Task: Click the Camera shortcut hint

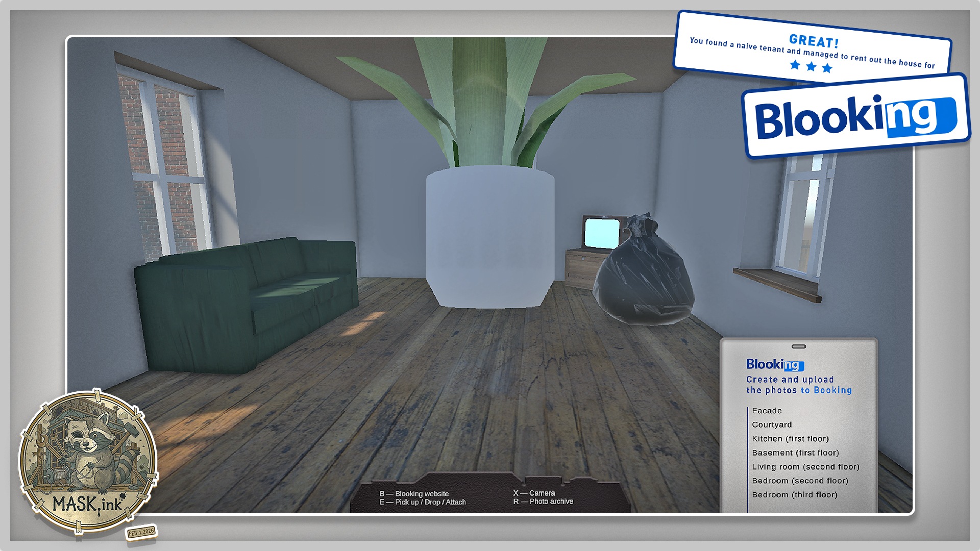Action: 534,493
